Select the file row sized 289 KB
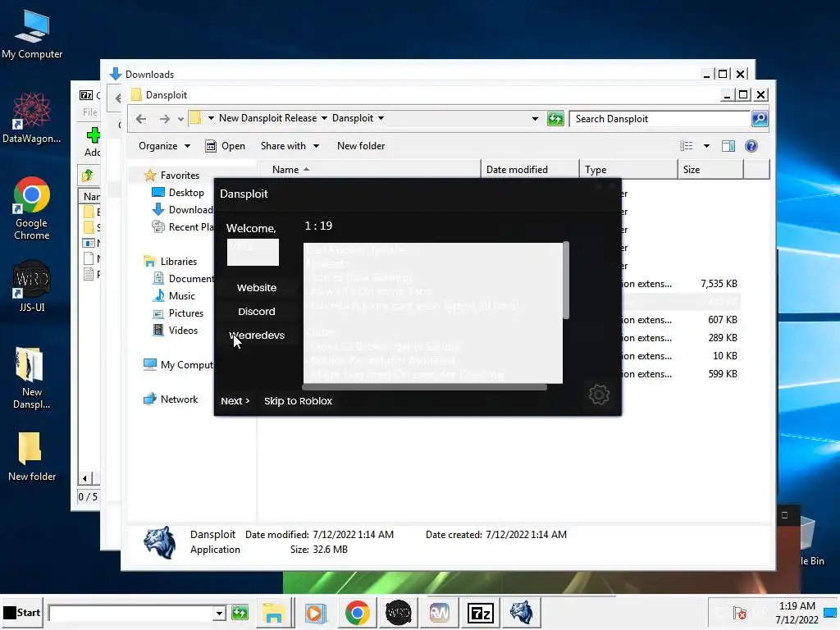The width and height of the screenshot is (840, 630). [680, 338]
